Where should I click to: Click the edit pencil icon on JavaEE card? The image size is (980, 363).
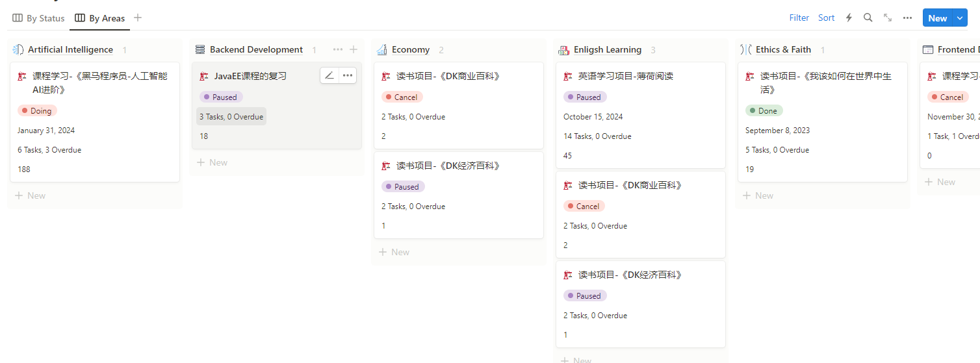(x=329, y=76)
